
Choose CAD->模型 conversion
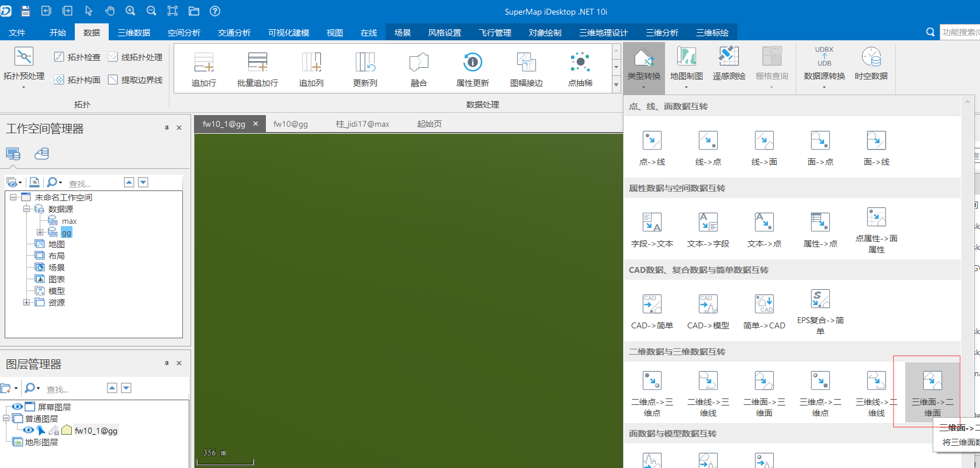pyautogui.click(x=708, y=311)
